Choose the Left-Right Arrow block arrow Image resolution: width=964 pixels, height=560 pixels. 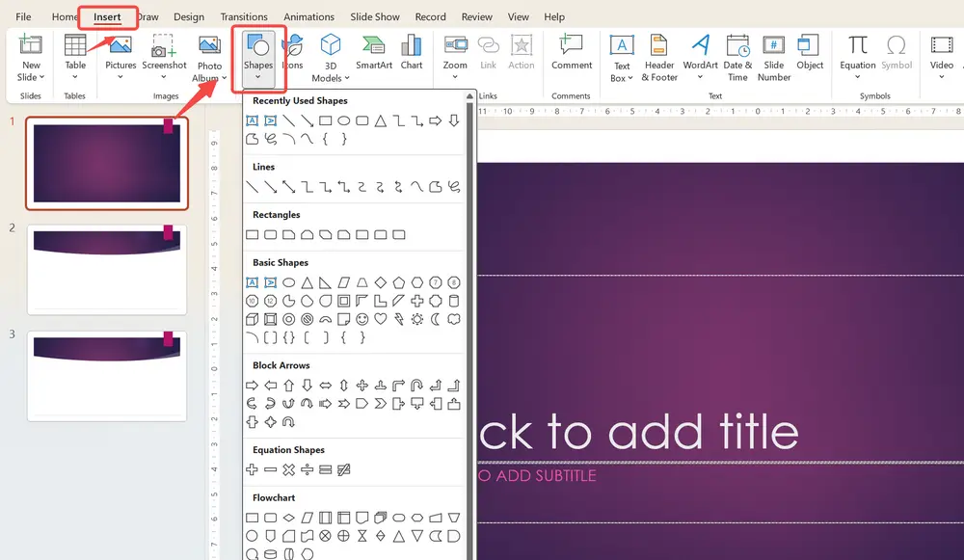tap(325, 386)
